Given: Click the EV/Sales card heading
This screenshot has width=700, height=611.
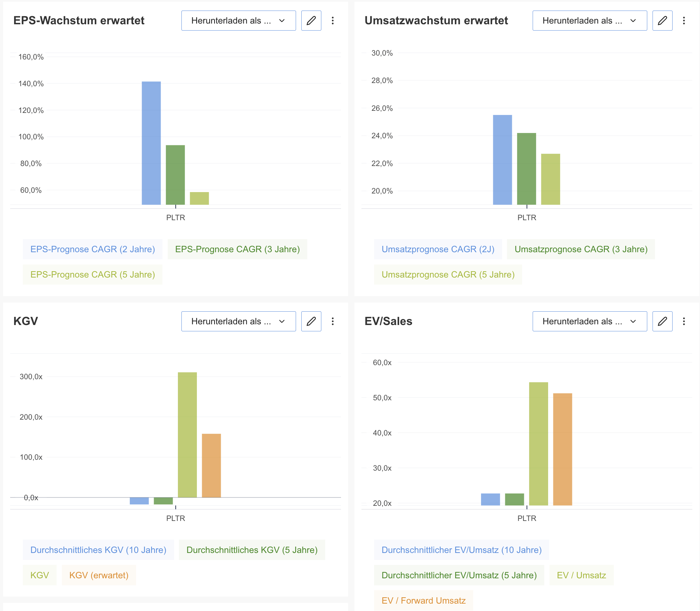Looking at the screenshot, I should tap(388, 321).
